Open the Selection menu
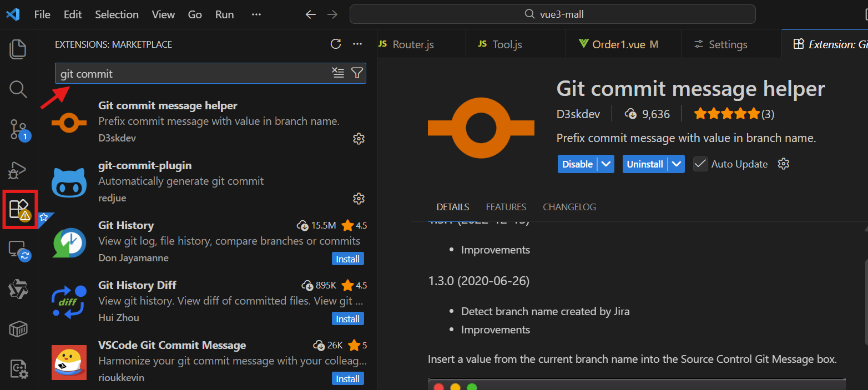 coord(117,14)
